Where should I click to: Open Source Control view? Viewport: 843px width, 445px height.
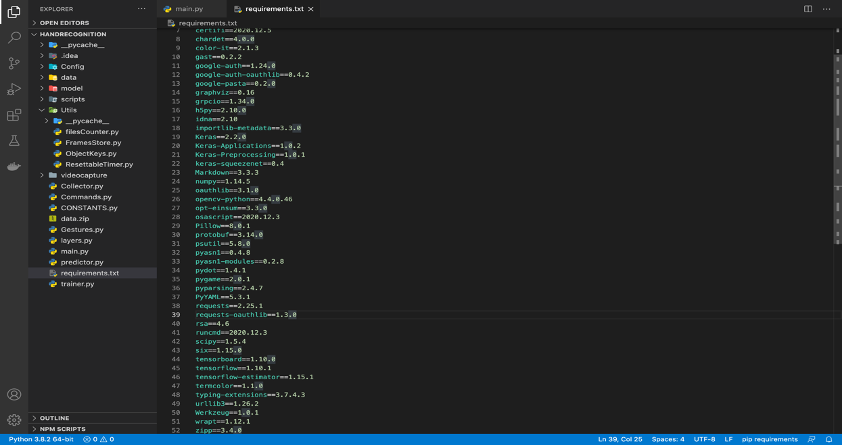click(x=14, y=63)
